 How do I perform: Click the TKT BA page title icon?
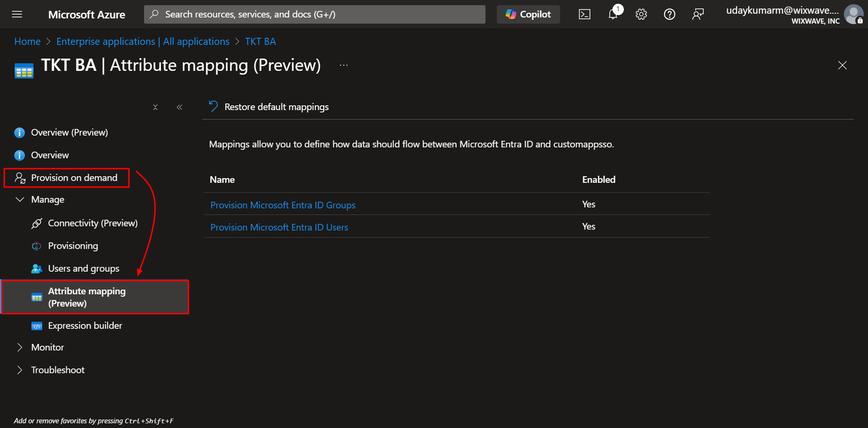(24, 71)
